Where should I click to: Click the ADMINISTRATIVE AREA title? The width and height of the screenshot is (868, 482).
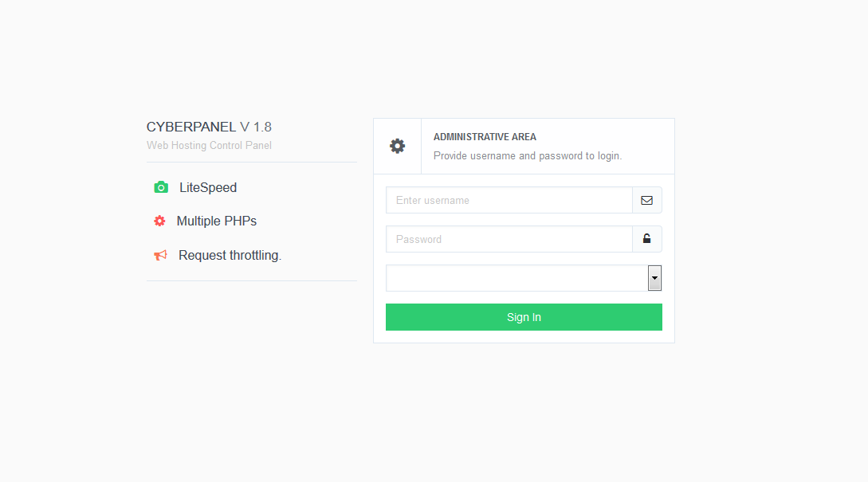point(485,137)
